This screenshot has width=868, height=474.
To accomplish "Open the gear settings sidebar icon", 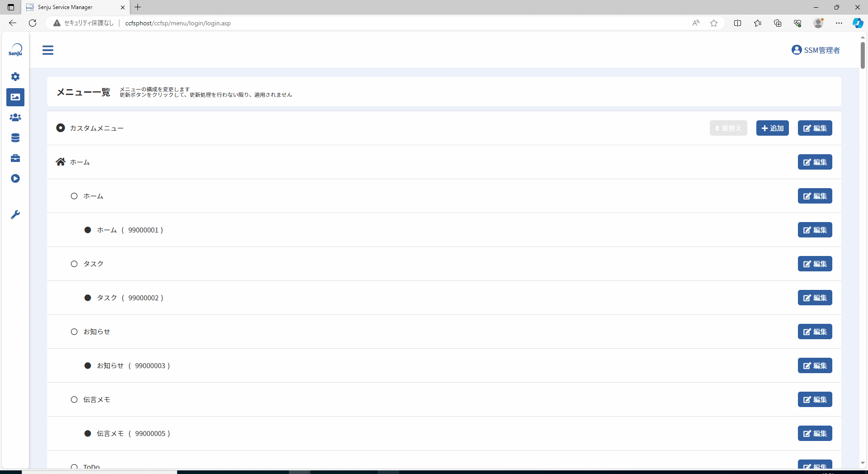I will 15,77.
